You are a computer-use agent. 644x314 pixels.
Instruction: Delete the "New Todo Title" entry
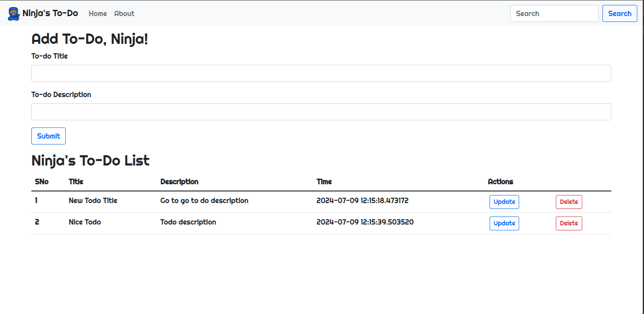click(568, 202)
